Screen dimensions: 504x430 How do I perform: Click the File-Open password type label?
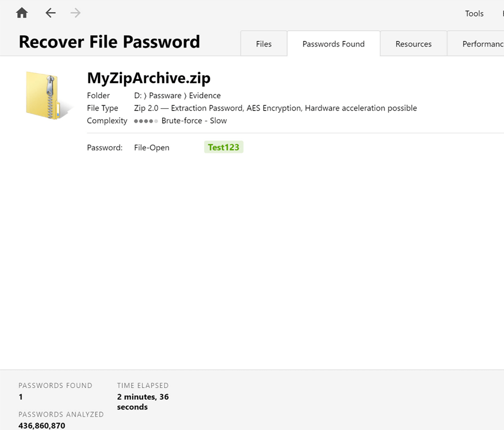pos(152,148)
